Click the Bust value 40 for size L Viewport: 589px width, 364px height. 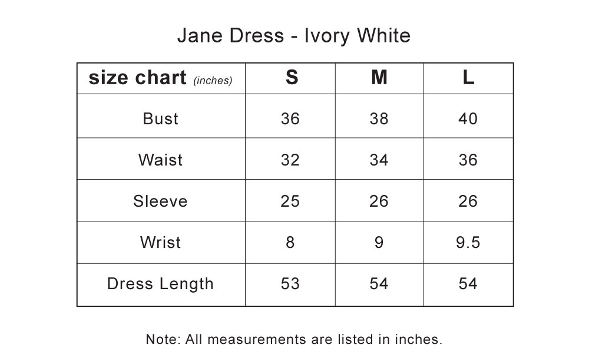[x=468, y=119]
